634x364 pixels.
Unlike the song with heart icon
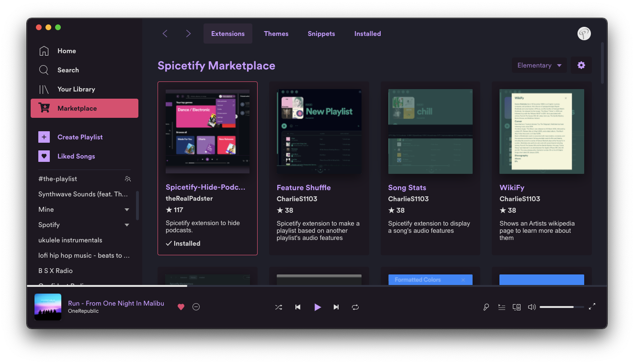click(x=181, y=307)
